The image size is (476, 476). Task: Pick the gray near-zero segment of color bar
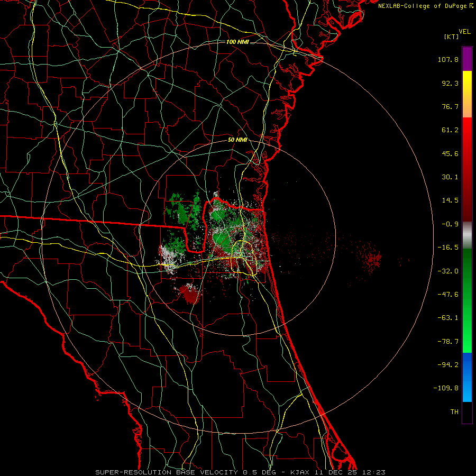coord(467,235)
